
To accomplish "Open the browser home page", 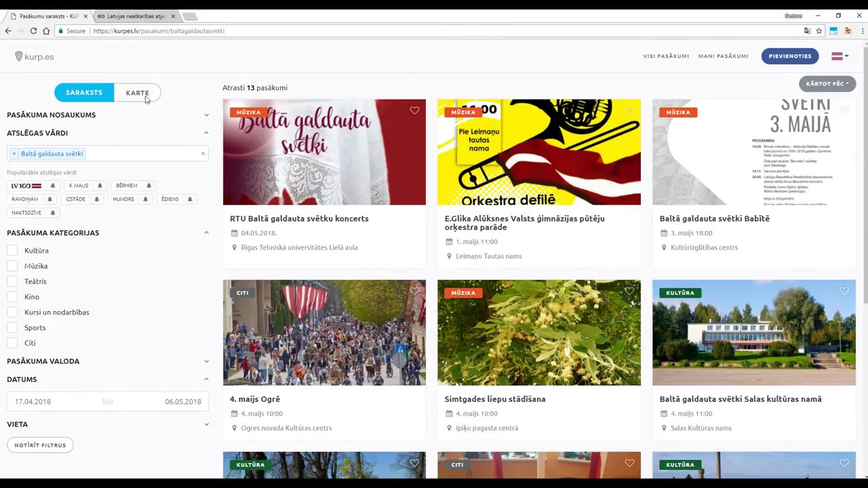I will (x=46, y=30).
